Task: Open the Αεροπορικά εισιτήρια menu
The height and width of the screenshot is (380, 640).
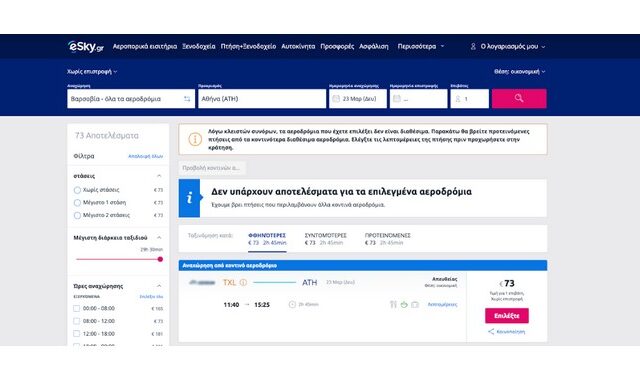Action: (x=145, y=47)
